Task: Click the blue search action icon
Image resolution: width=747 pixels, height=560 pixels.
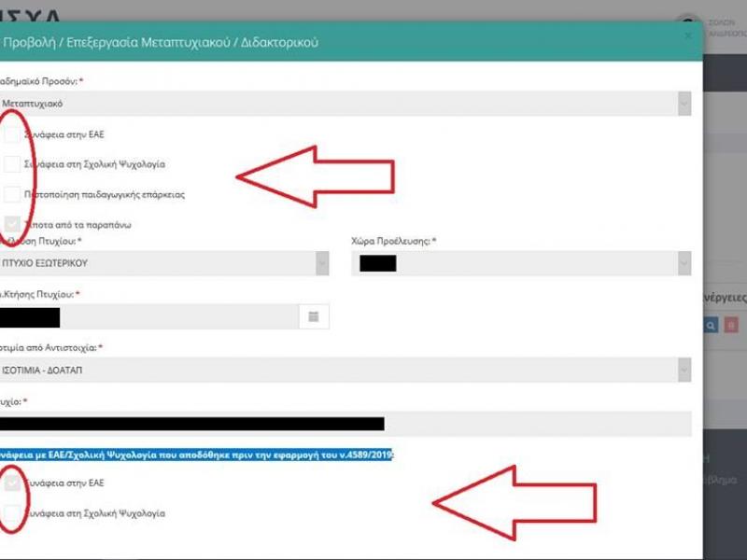Action: click(x=711, y=325)
